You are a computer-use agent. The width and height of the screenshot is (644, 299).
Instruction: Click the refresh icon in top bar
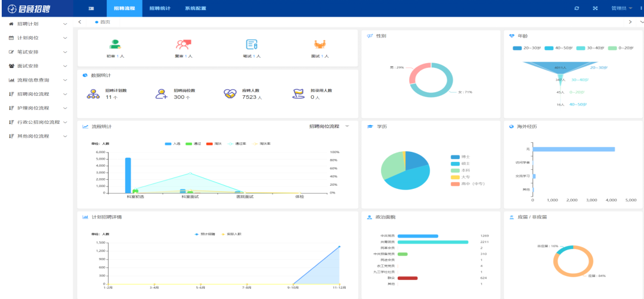[577, 8]
